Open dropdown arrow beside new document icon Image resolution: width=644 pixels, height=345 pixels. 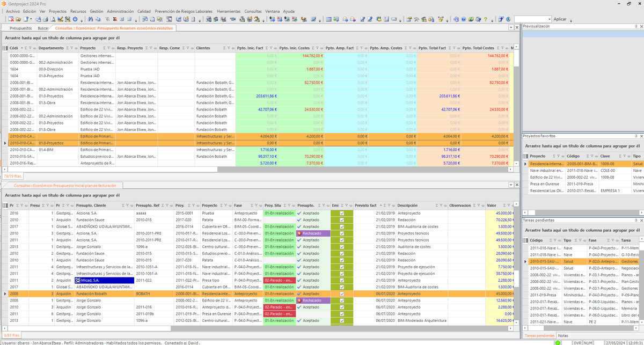(x=31, y=19)
